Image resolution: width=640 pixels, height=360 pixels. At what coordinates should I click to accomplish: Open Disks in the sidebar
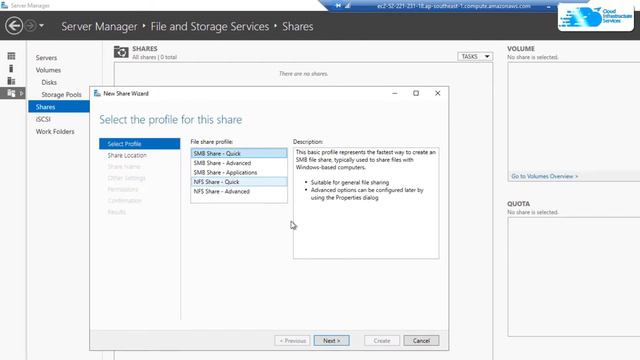(49, 82)
